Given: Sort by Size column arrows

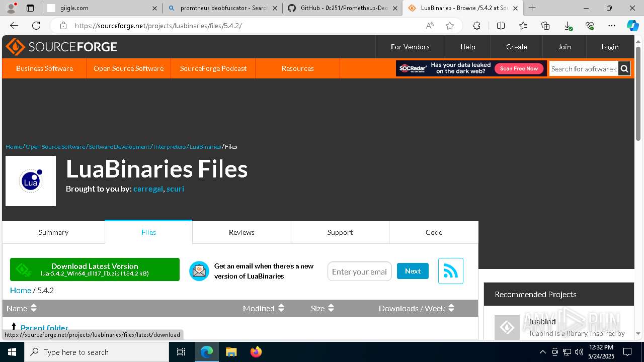Looking at the screenshot, I should (331, 308).
